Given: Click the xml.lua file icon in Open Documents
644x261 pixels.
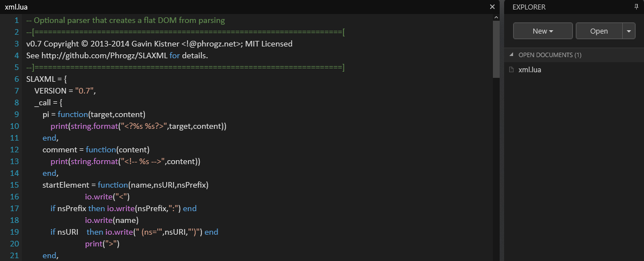Looking at the screenshot, I should tap(511, 70).
